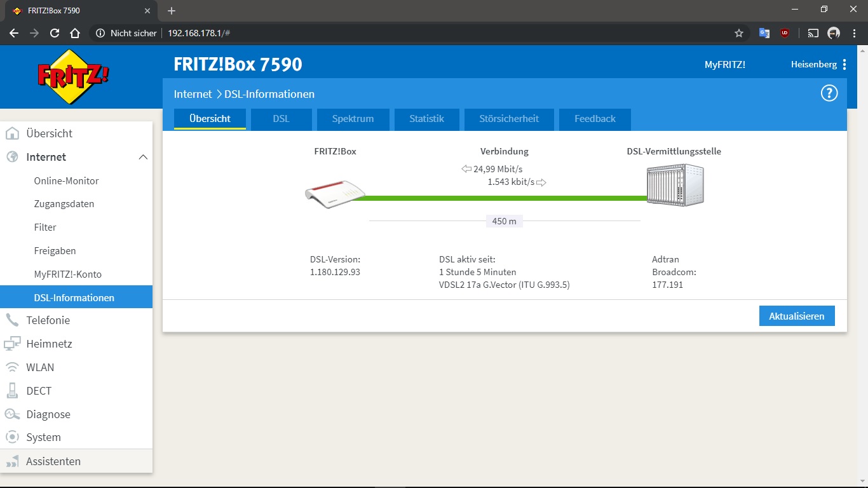Open MyFRITZ!-Konto in the sidebar

click(68, 274)
